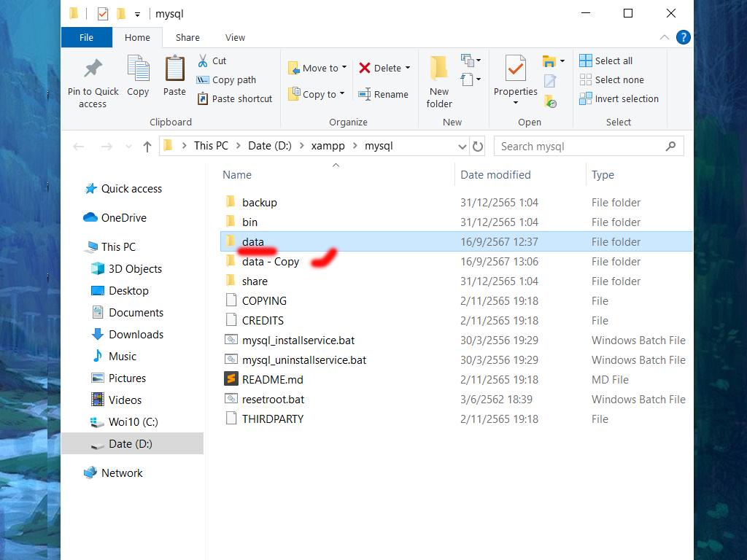Switch to the View ribbon tab
This screenshot has width=747, height=560.
[x=235, y=37]
